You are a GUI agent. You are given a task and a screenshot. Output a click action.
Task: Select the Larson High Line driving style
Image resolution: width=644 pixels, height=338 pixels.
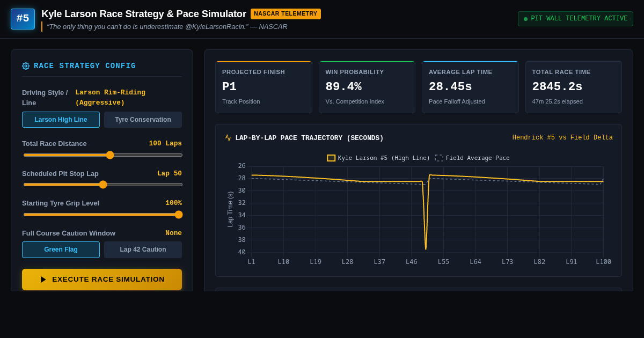click(61, 120)
